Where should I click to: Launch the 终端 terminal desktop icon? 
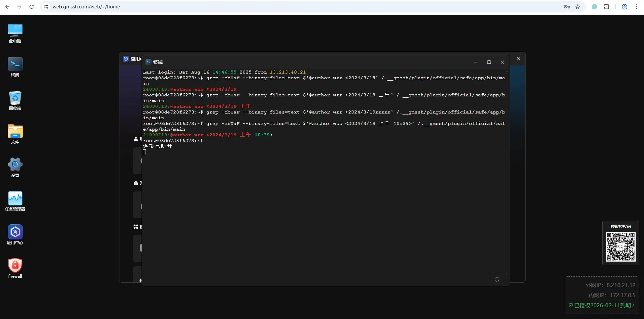click(15, 64)
